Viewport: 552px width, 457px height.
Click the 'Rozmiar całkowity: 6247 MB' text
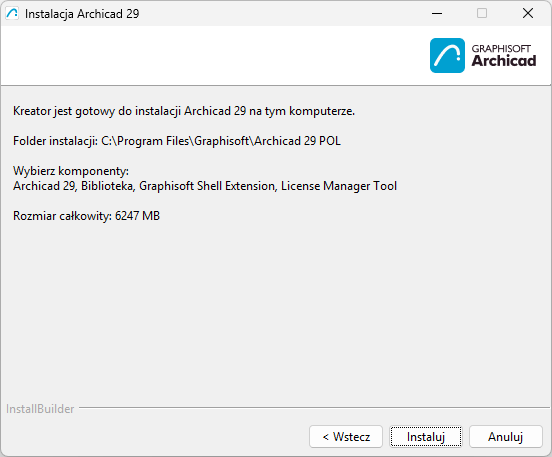tap(86, 216)
